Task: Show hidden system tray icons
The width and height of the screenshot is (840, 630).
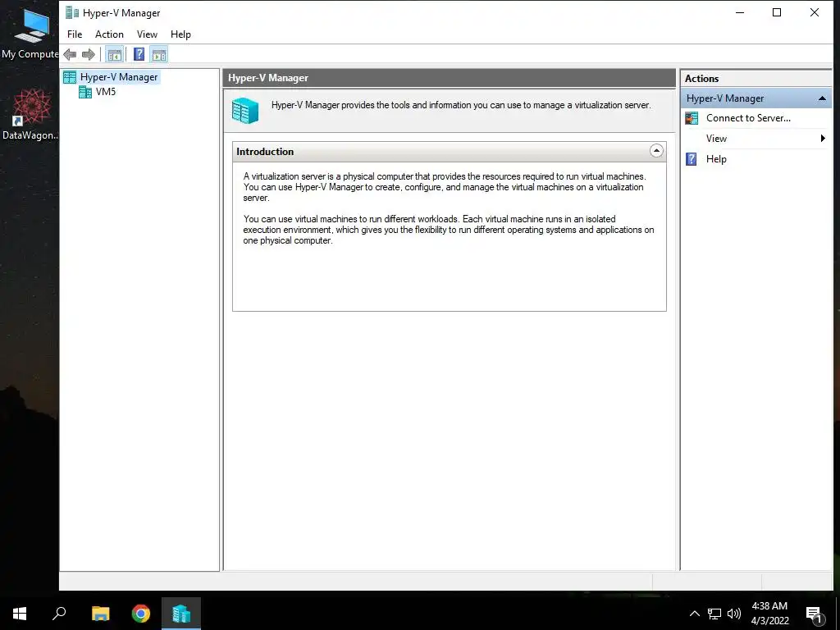Action: 694,614
